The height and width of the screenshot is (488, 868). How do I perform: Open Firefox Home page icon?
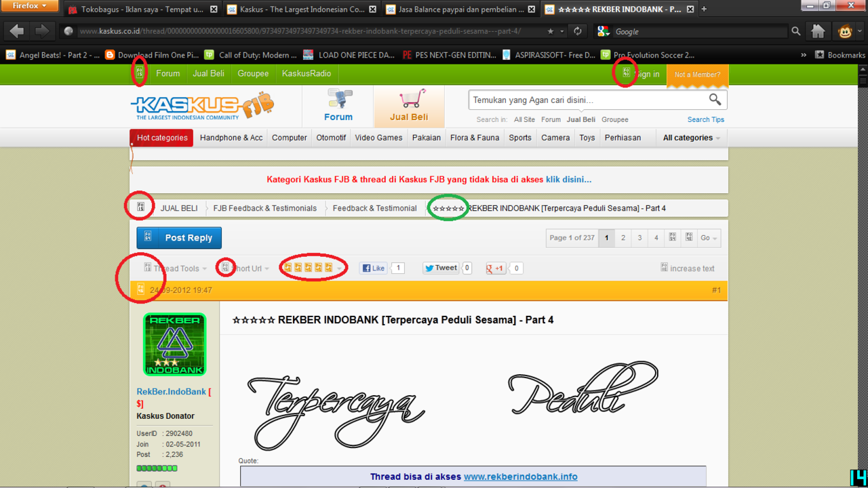tap(818, 31)
